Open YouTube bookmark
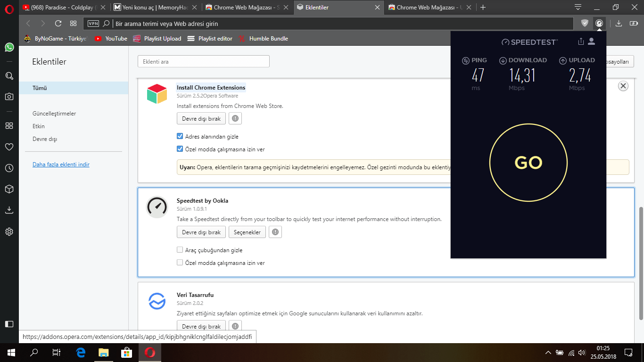644x362 pixels. pos(111,39)
